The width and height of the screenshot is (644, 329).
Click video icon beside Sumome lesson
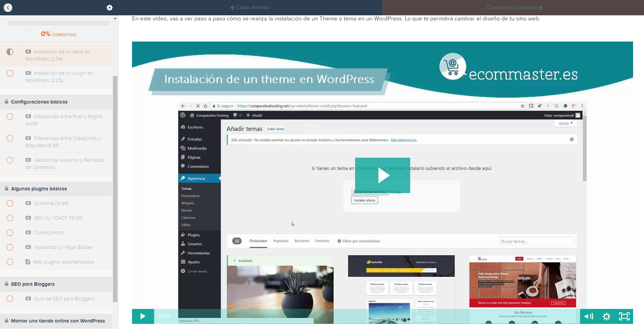tap(28, 203)
